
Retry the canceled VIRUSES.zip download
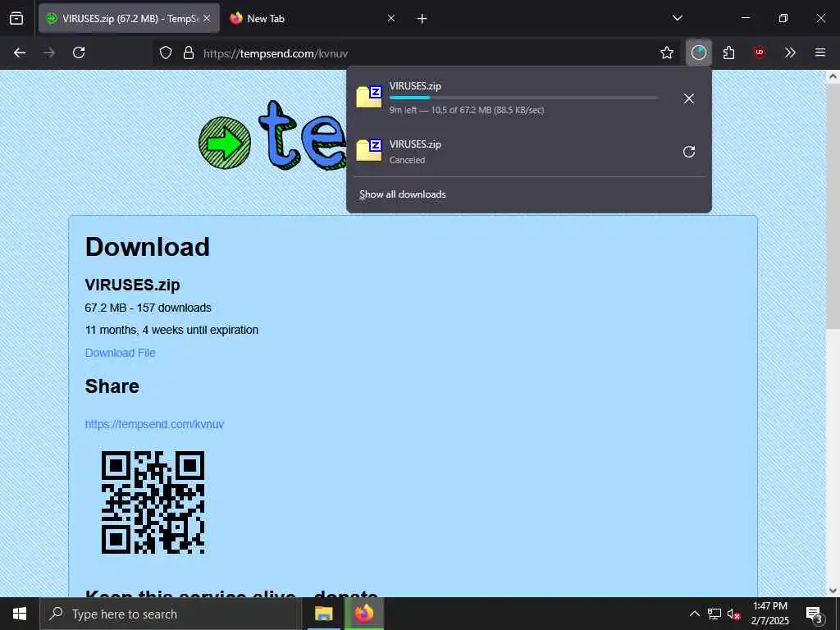689,152
